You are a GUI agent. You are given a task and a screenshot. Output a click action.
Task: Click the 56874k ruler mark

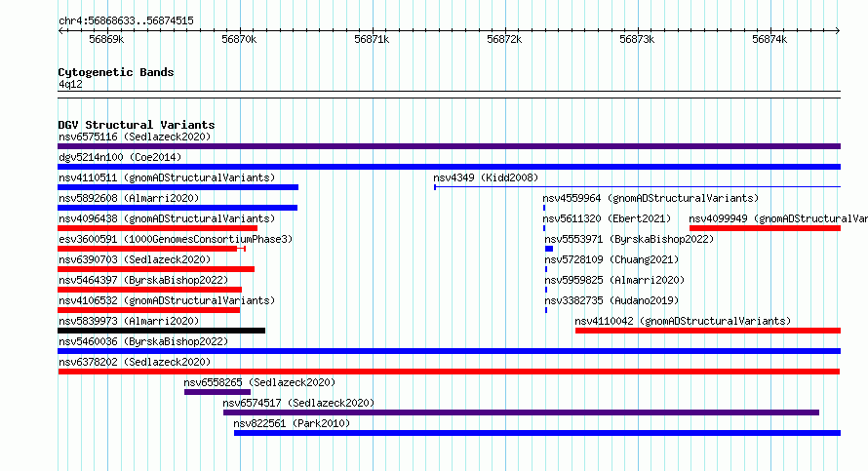[769, 39]
